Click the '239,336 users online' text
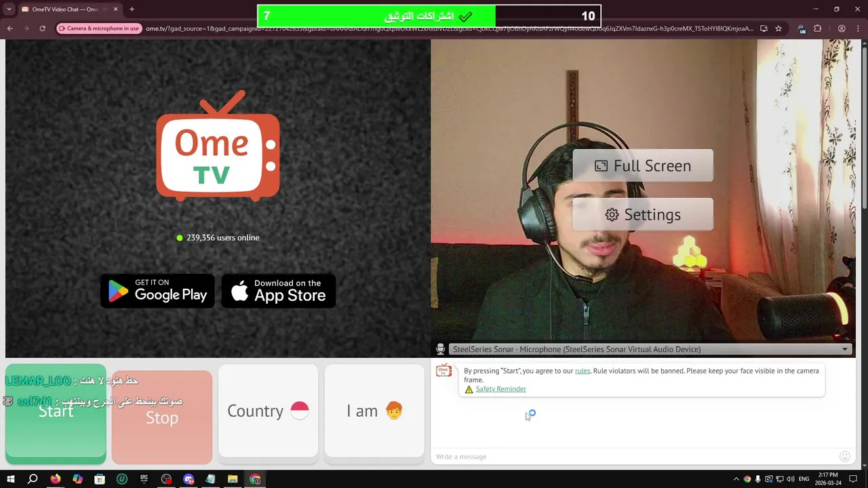This screenshot has height=488, width=868. (x=223, y=238)
